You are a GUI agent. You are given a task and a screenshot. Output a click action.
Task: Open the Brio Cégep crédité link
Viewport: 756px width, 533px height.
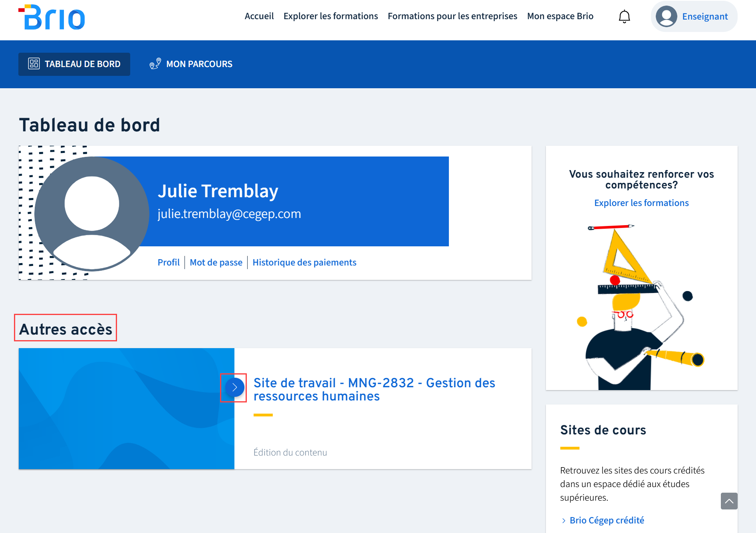(607, 520)
